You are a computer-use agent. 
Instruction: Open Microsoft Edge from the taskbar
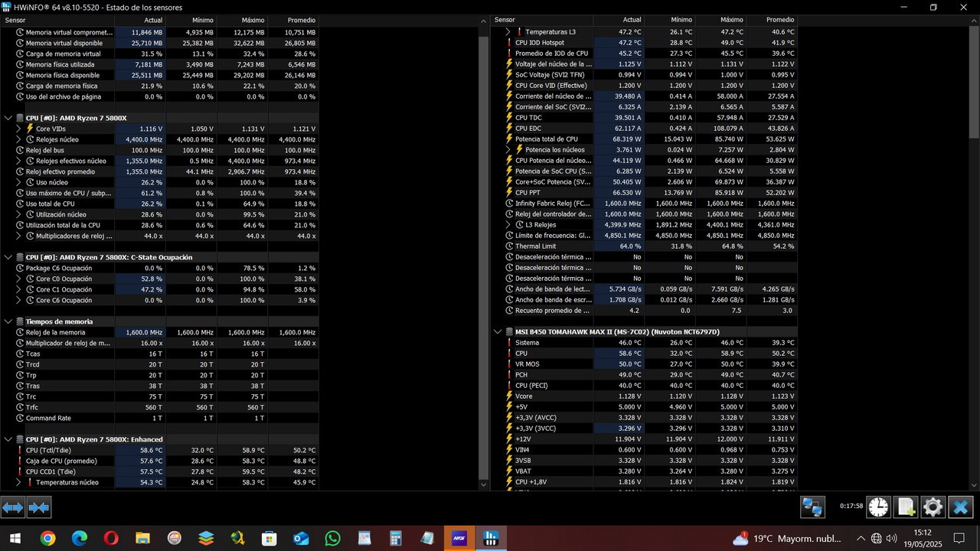click(x=80, y=539)
